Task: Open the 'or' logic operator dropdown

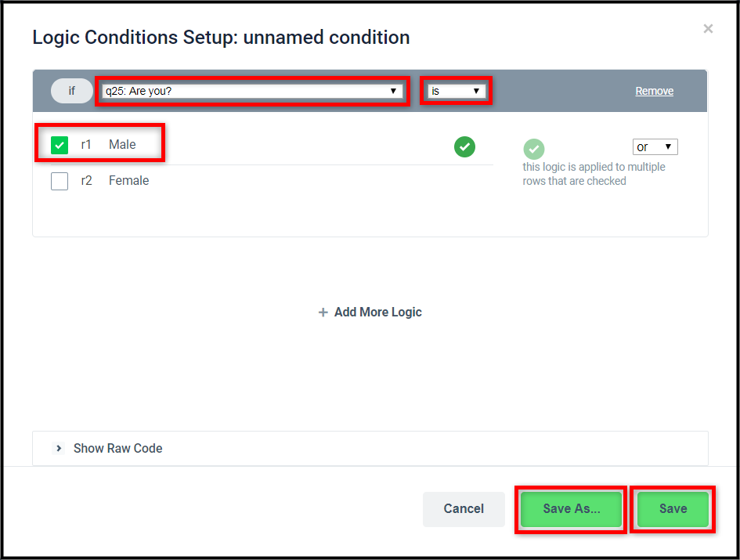Action: pyautogui.click(x=655, y=146)
